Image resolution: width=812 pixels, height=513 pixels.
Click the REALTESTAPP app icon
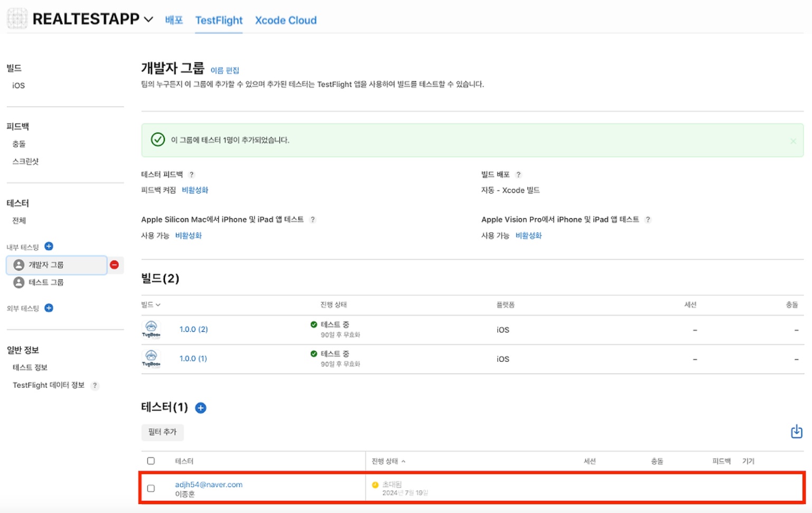click(x=17, y=19)
